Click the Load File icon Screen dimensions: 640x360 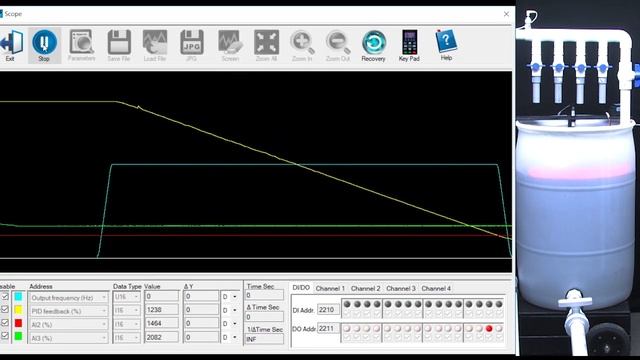(155, 46)
